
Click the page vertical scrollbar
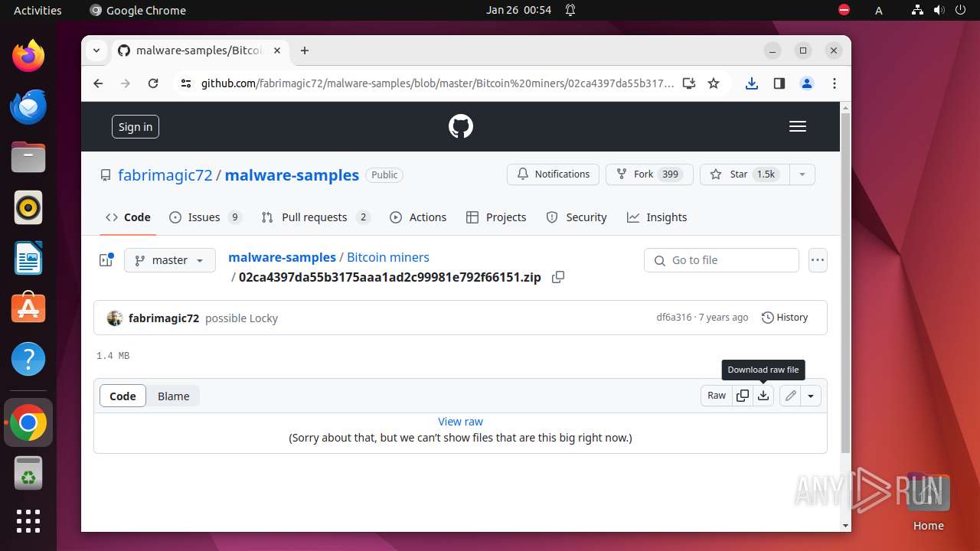pos(845,283)
